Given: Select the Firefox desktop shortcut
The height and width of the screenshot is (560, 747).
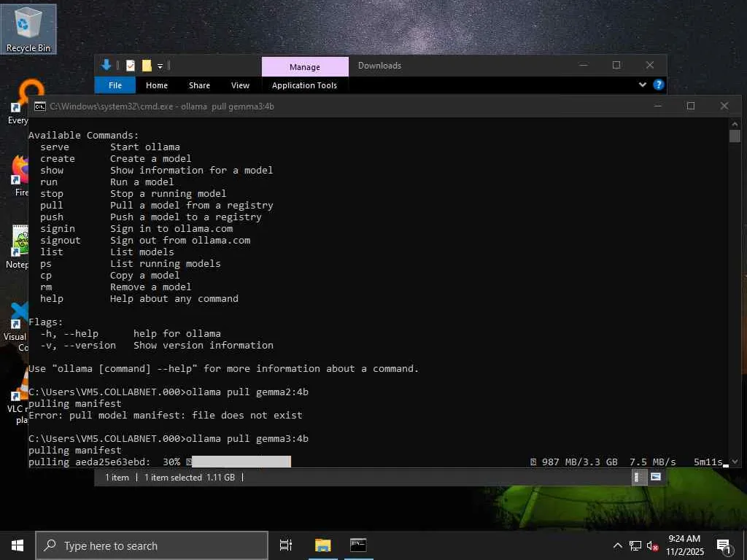Looking at the screenshot, I should coord(20,176).
